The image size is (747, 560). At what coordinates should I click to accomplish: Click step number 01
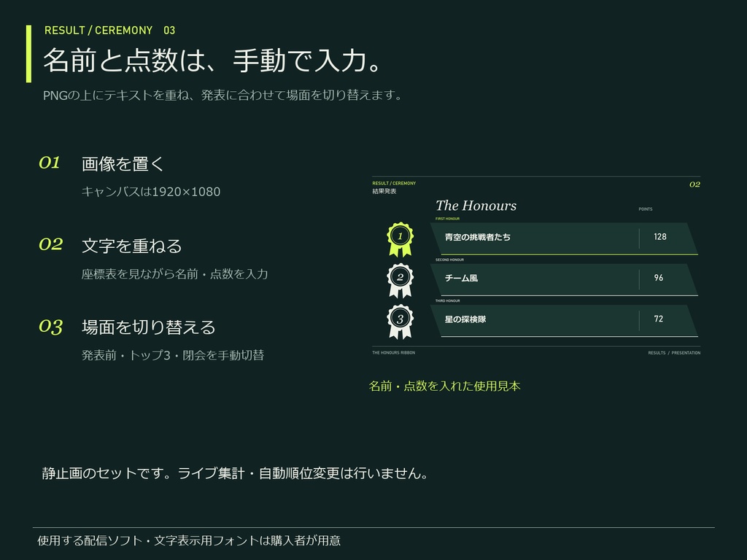coord(50,163)
